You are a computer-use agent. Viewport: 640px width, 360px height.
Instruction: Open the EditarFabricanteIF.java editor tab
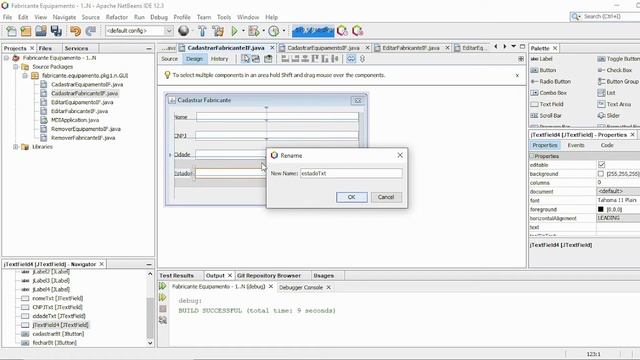(x=411, y=48)
